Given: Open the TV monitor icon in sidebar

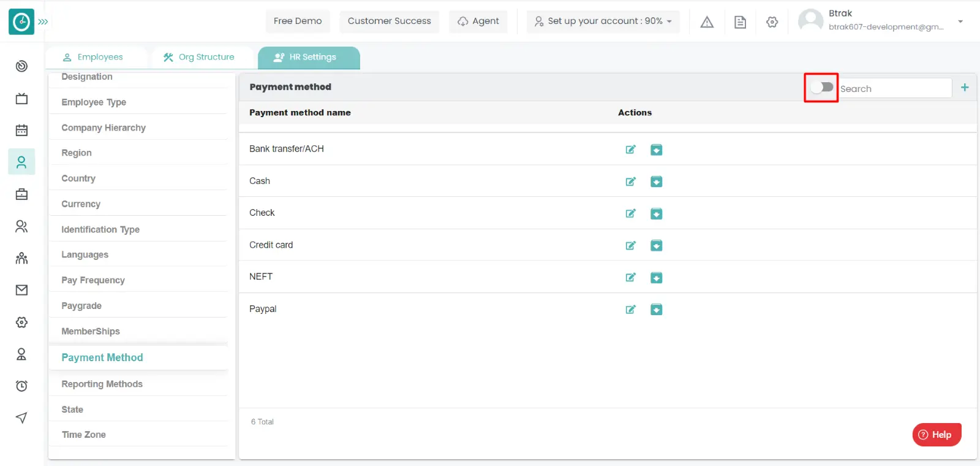Looking at the screenshot, I should [21, 98].
